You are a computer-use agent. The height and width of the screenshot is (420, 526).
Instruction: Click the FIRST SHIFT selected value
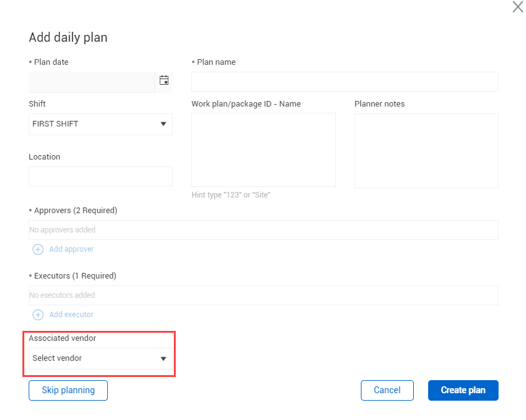pyautogui.click(x=55, y=124)
